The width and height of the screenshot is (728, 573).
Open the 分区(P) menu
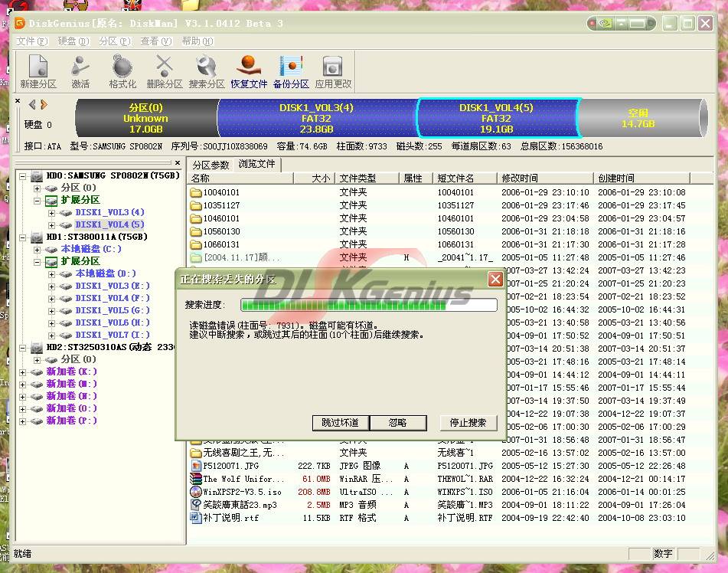(115, 41)
